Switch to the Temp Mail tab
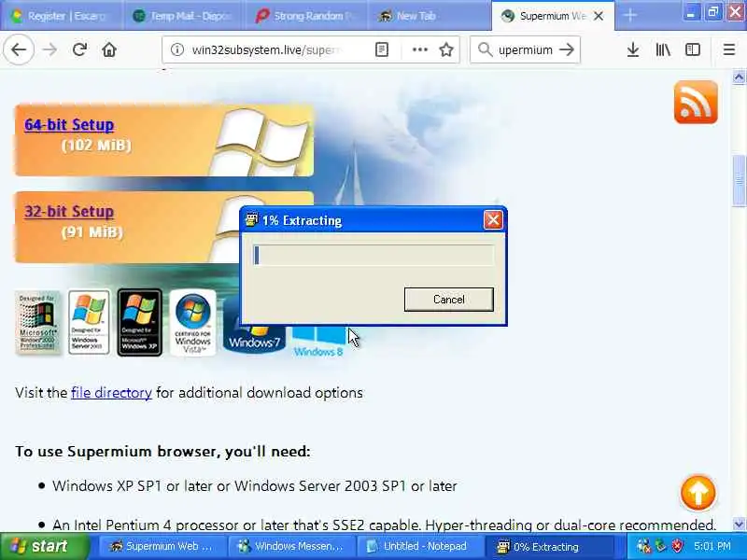The height and width of the screenshot is (560, 747). [x=184, y=16]
